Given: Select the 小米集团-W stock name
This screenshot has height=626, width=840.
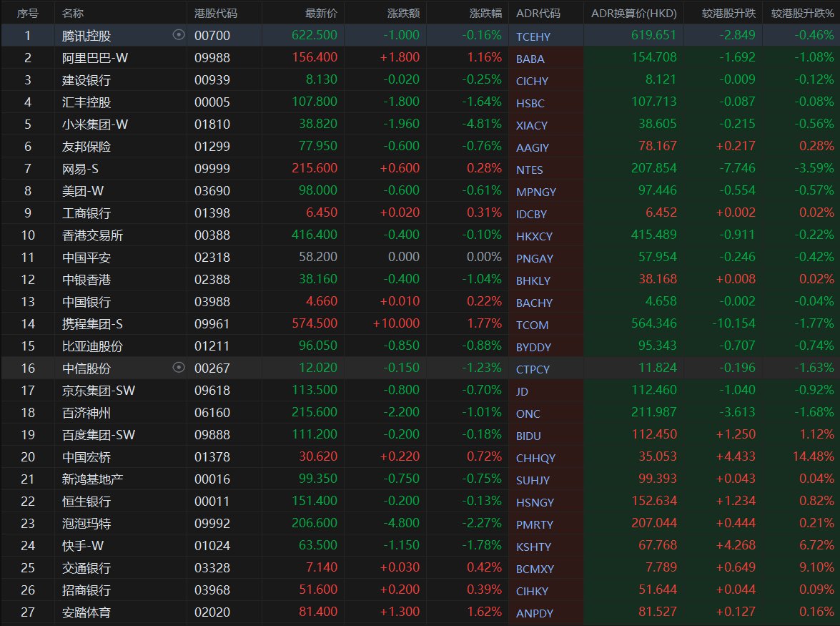Looking at the screenshot, I should [94, 124].
